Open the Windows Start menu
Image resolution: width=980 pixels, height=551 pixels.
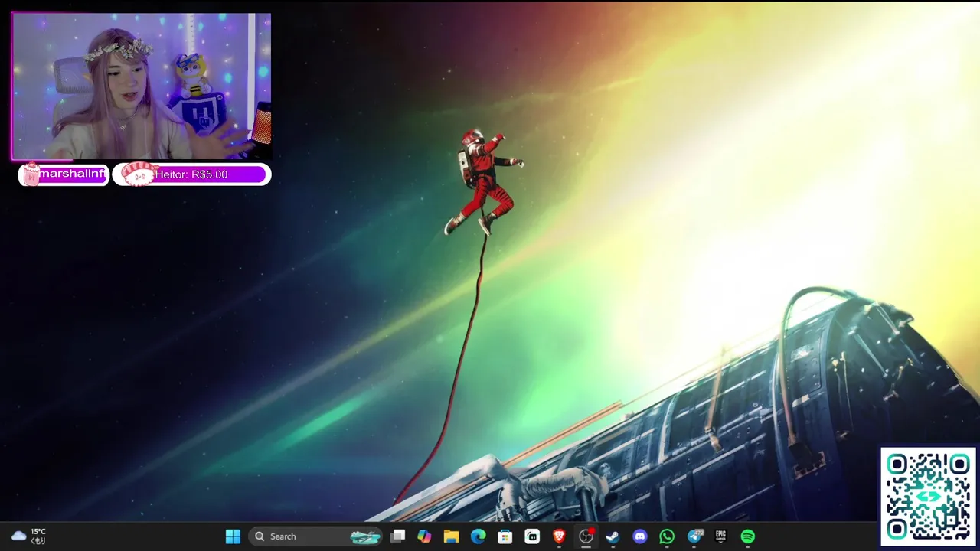coord(233,536)
